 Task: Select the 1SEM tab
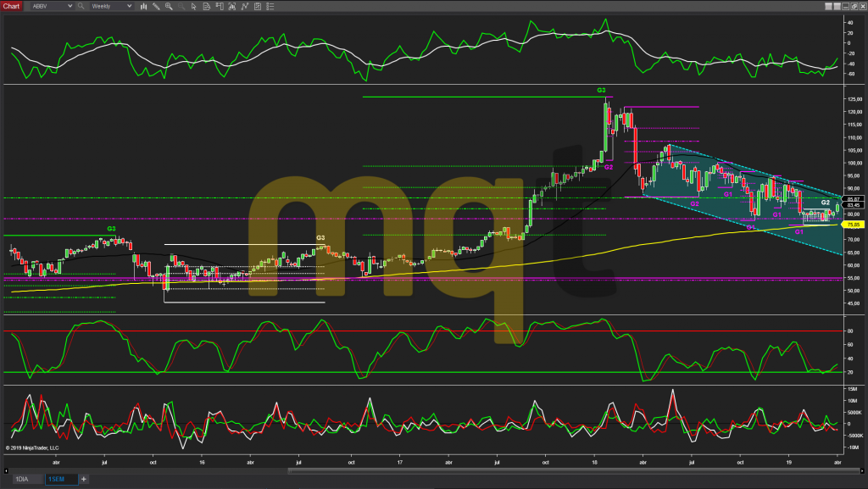[x=60, y=479]
